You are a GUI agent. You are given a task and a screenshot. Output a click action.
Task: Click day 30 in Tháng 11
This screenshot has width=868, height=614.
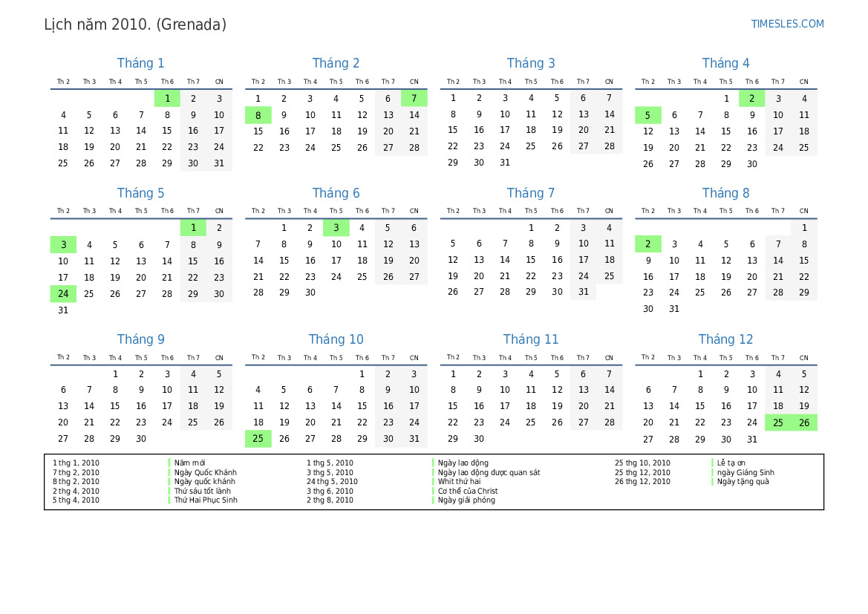tap(479, 439)
